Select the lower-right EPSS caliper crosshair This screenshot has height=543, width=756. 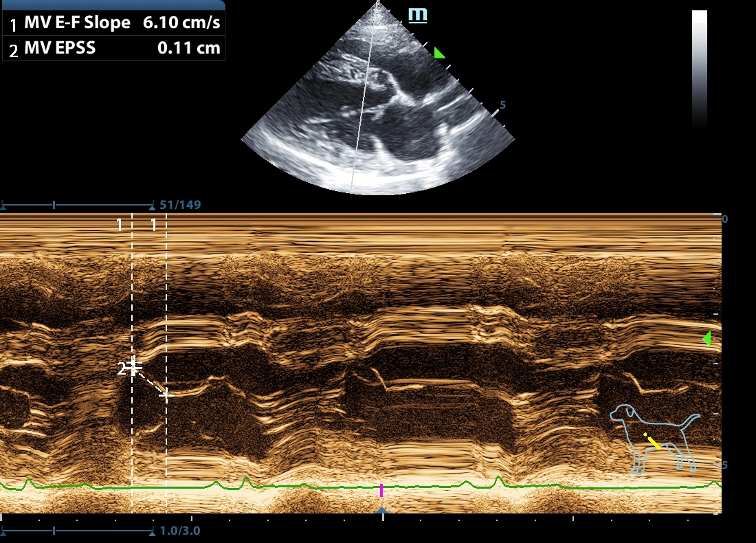pos(166,395)
